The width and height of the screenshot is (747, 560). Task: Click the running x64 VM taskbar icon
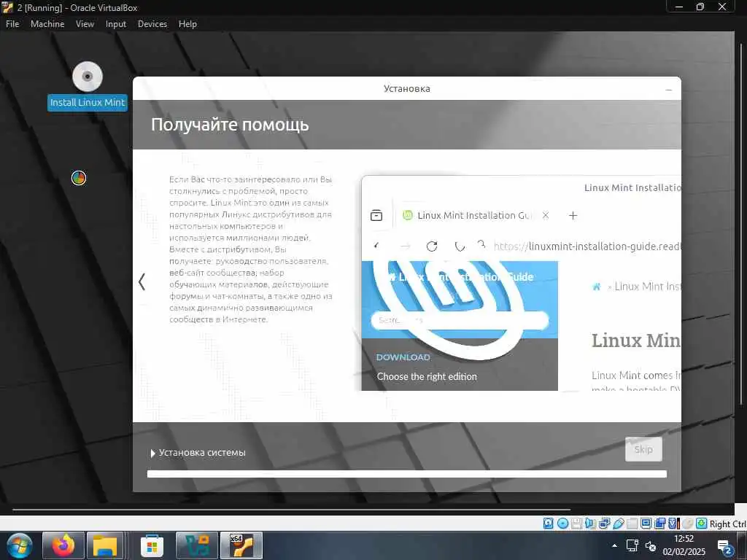coord(241,546)
